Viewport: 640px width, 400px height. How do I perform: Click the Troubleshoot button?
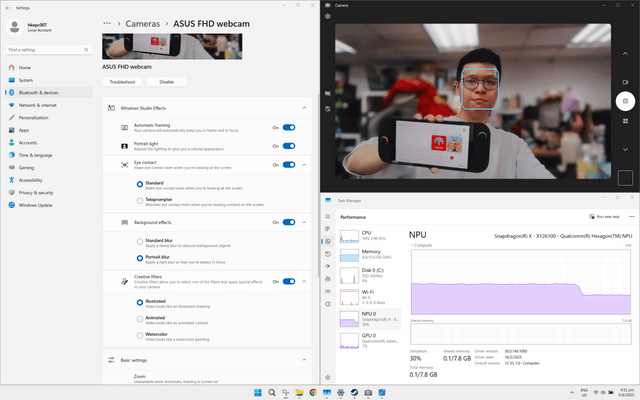click(122, 82)
